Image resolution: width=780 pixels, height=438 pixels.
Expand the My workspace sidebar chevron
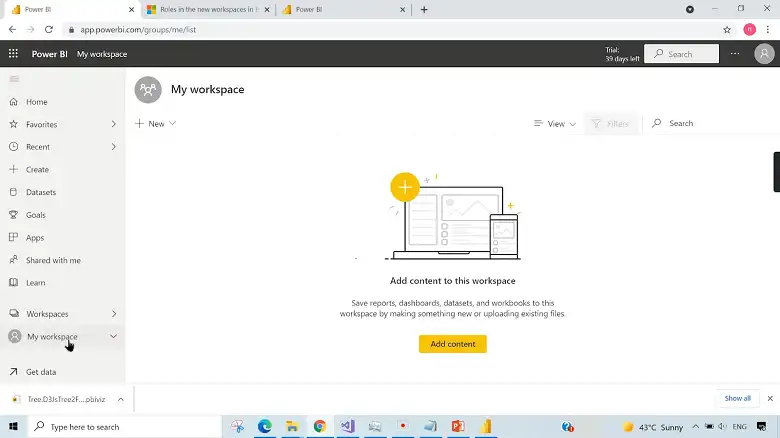coord(113,336)
